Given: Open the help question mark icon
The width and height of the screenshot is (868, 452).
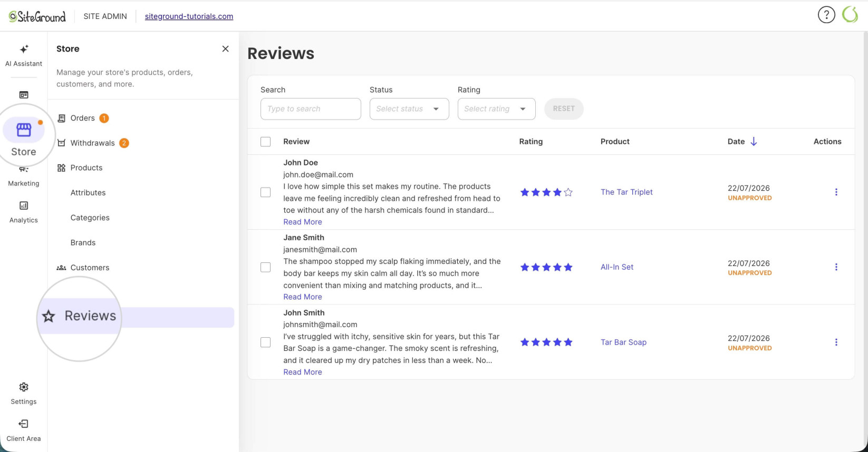Looking at the screenshot, I should click(x=826, y=15).
